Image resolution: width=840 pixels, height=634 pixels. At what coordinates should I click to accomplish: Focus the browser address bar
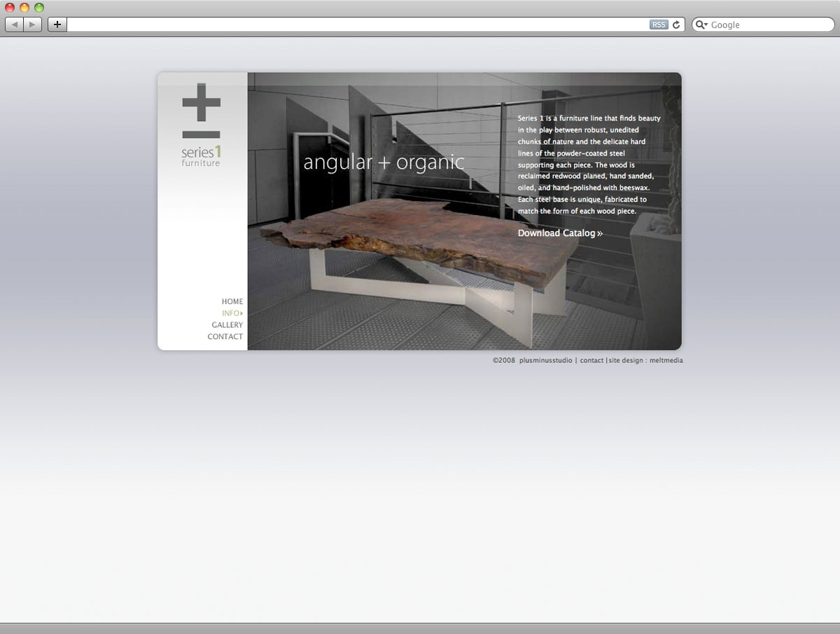pos(358,25)
